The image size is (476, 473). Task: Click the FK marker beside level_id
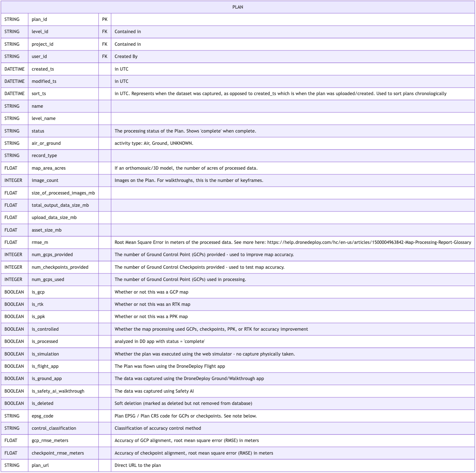pyautogui.click(x=105, y=32)
